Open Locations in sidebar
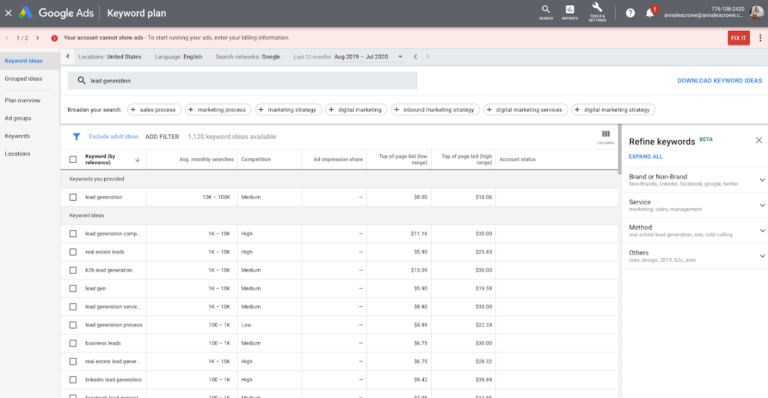This screenshot has height=398, width=768. coord(17,154)
